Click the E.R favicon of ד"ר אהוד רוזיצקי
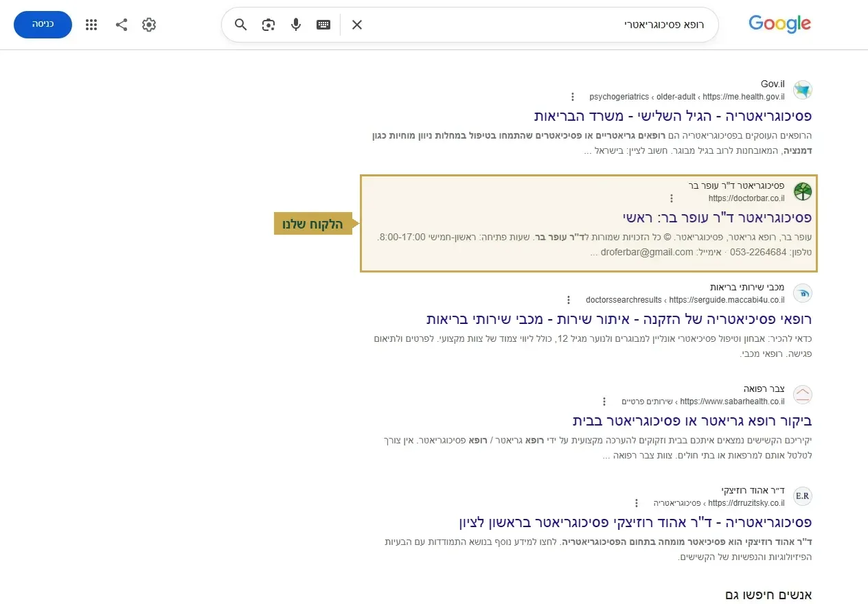Viewport: 868px width, 604px height. tap(803, 496)
